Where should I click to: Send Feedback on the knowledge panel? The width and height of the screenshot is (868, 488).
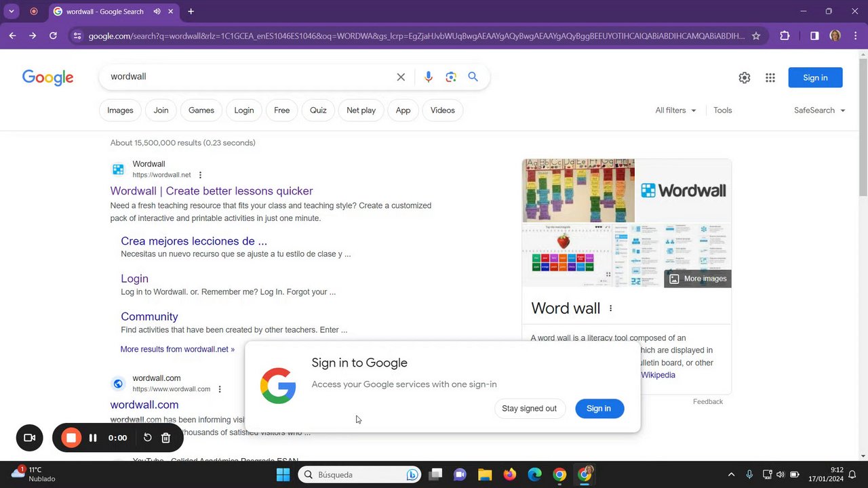708,402
